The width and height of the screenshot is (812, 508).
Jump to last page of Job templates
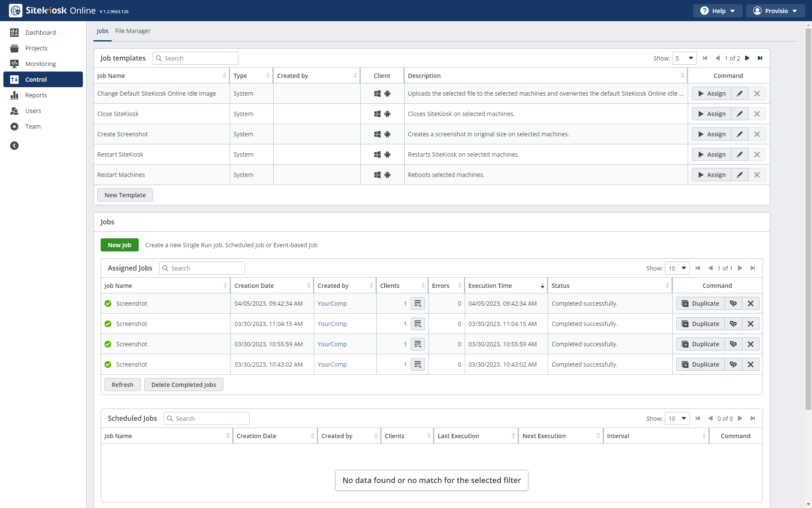point(760,58)
